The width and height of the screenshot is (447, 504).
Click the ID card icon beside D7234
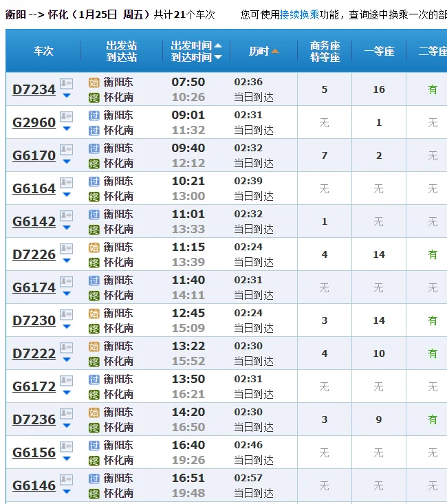click(x=66, y=83)
